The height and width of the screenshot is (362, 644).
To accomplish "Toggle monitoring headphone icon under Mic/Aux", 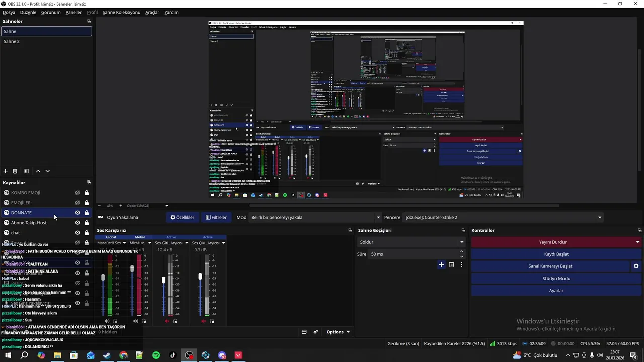I will pyautogui.click(x=144, y=321).
